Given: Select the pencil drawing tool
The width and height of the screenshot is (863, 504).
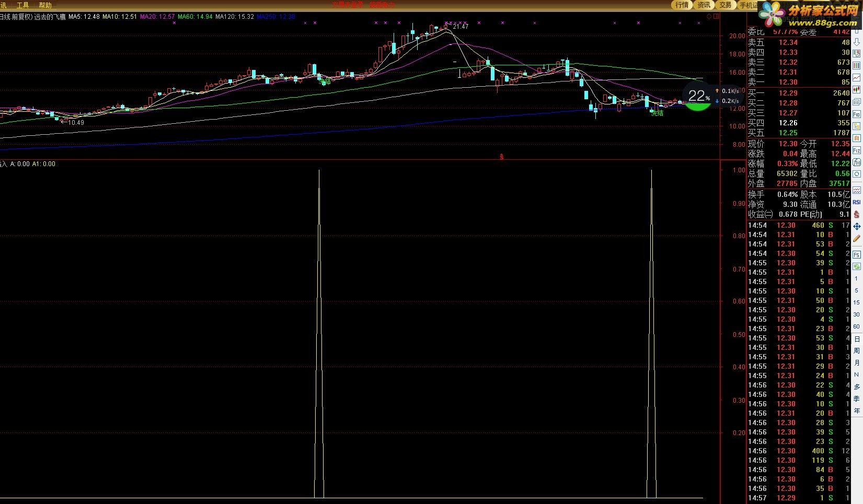Looking at the screenshot, I should 857,238.
